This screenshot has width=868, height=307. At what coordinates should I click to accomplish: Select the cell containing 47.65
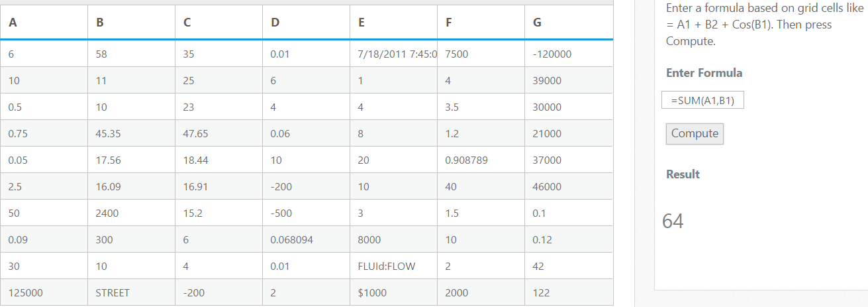pyautogui.click(x=218, y=133)
